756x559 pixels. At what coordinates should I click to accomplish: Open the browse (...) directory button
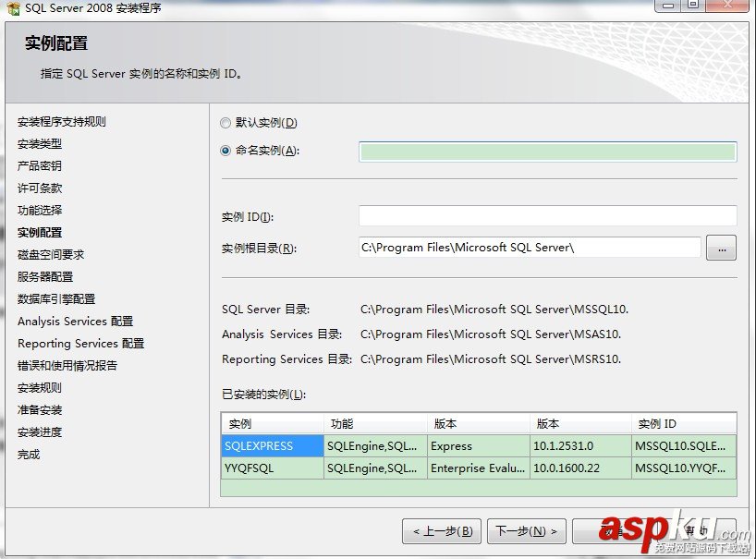[x=721, y=248]
